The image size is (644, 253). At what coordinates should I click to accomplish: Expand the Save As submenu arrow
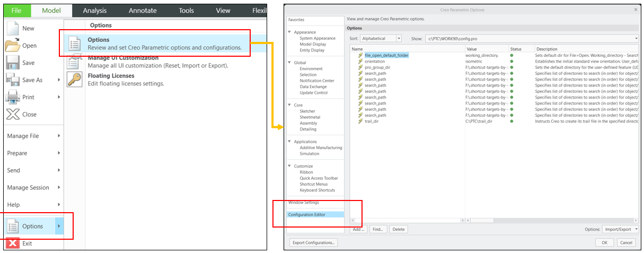[59, 80]
